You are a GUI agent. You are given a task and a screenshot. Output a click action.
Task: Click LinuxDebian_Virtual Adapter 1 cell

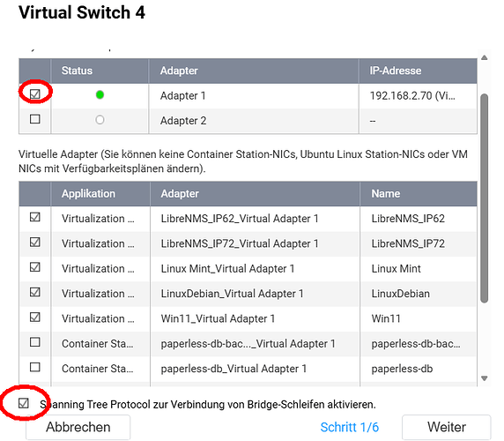coord(255,294)
